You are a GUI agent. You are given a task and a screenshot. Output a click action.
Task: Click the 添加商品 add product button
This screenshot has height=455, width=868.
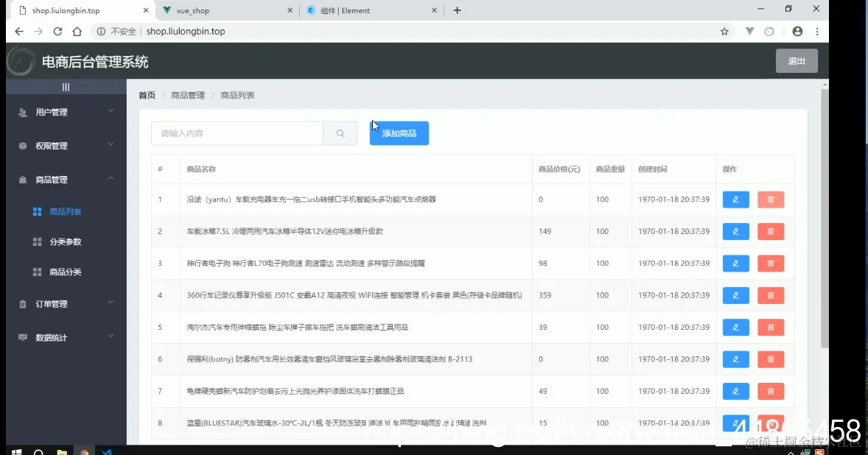[x=399, y=133]
